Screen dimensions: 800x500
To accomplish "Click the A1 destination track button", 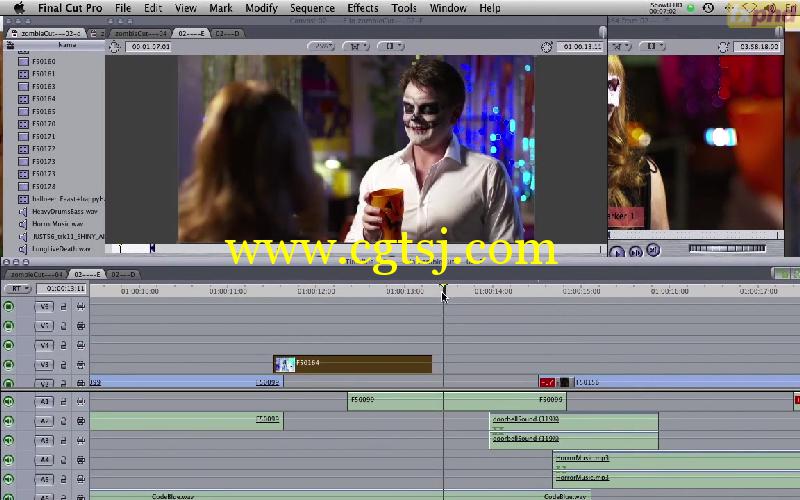I will click(x=44, y=402).
